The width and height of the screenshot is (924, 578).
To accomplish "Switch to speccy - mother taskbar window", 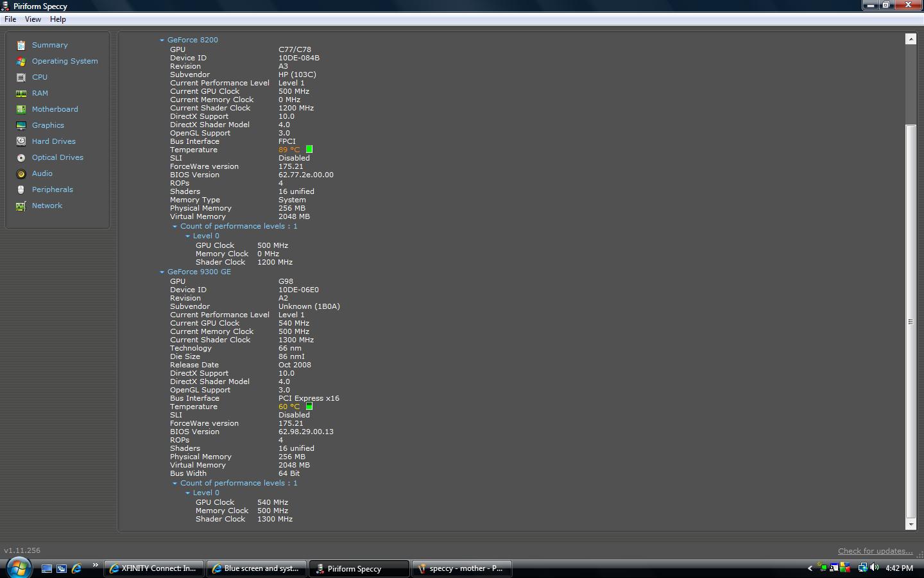I will pyautogui.click(x=462, y=568).
